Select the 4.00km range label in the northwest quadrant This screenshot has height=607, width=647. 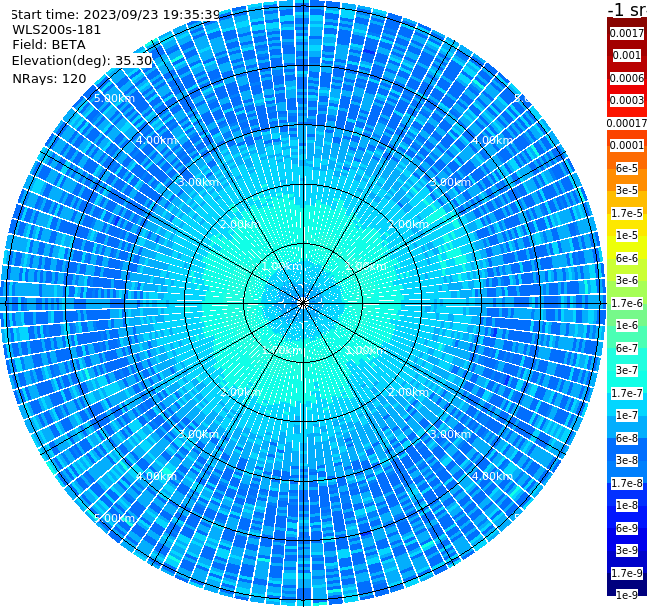click(x=156, y=140)
